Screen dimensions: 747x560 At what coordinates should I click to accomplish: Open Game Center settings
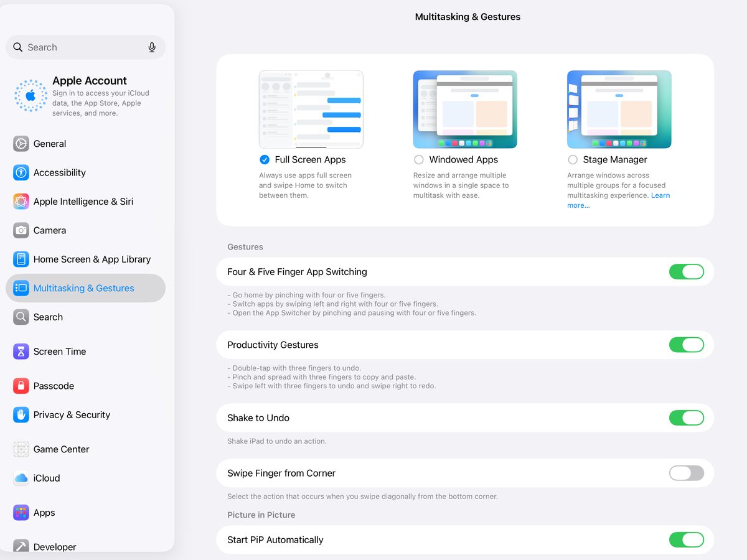click(86, 449)
